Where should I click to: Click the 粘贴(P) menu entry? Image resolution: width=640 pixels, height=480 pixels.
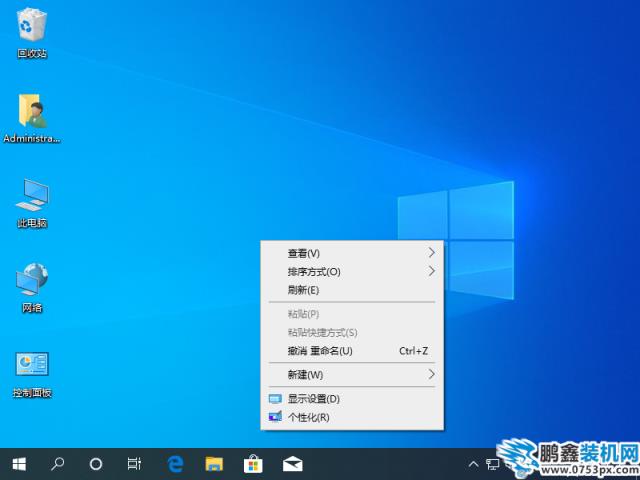(352, 314)
